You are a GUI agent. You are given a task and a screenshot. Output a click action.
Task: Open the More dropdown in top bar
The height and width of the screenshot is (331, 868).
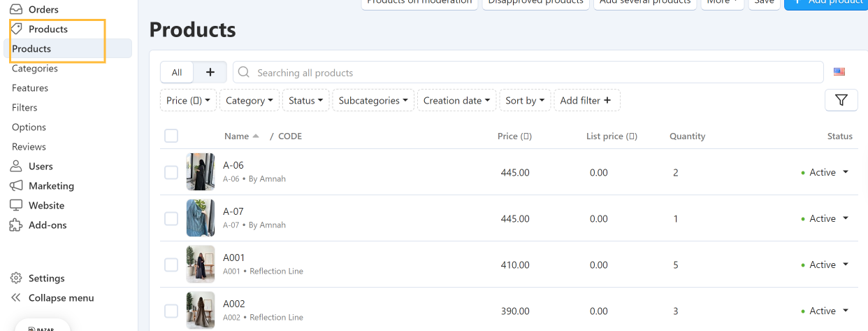tap(723, 3)
